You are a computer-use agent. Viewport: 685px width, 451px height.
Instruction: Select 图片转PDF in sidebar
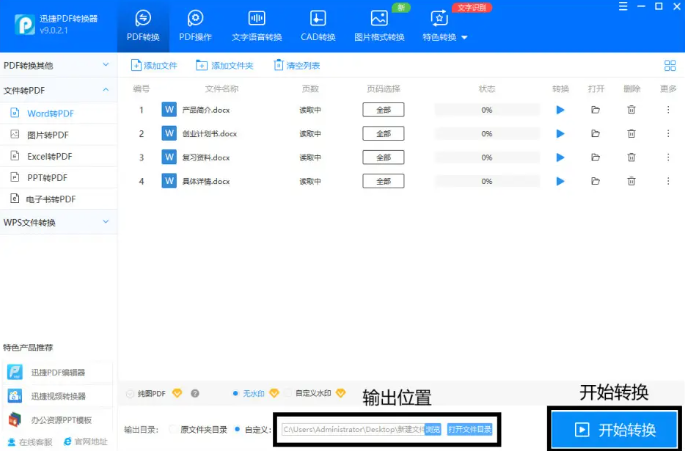tap(58, 135)
